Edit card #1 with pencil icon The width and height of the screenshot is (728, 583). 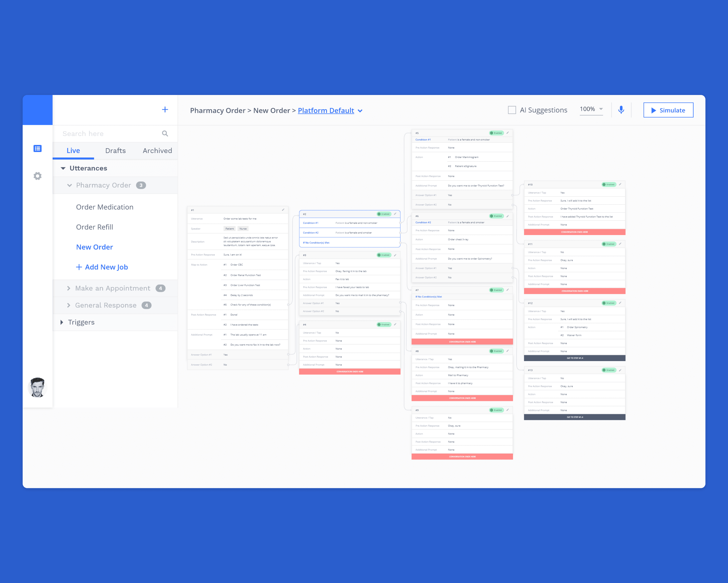[x=283, y=210]
